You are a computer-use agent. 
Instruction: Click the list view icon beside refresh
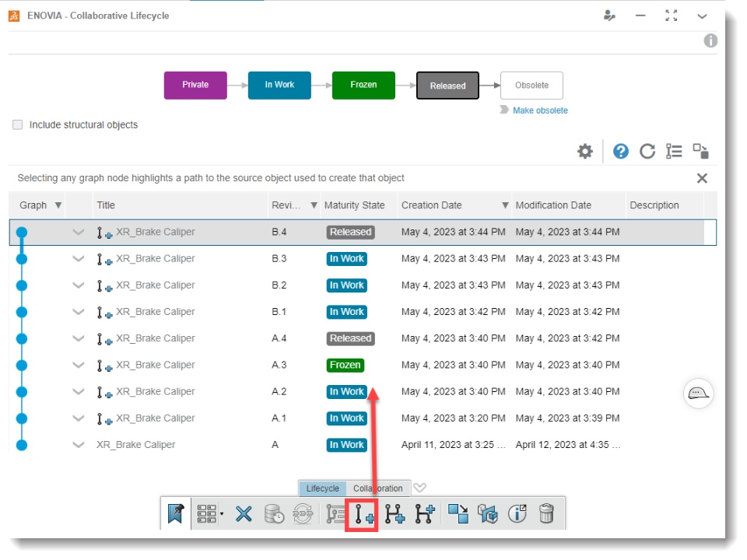click(674, 152)
